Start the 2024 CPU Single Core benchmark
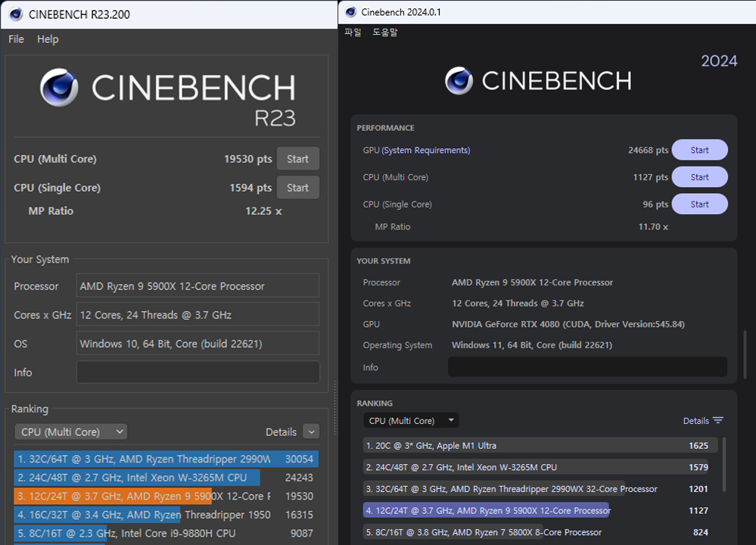This screenshot has height=545, width=756. (699, 204)
